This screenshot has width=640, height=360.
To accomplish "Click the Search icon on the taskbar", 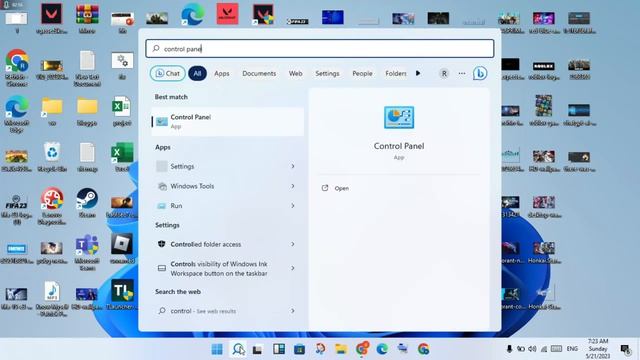I will pos(238,349).
